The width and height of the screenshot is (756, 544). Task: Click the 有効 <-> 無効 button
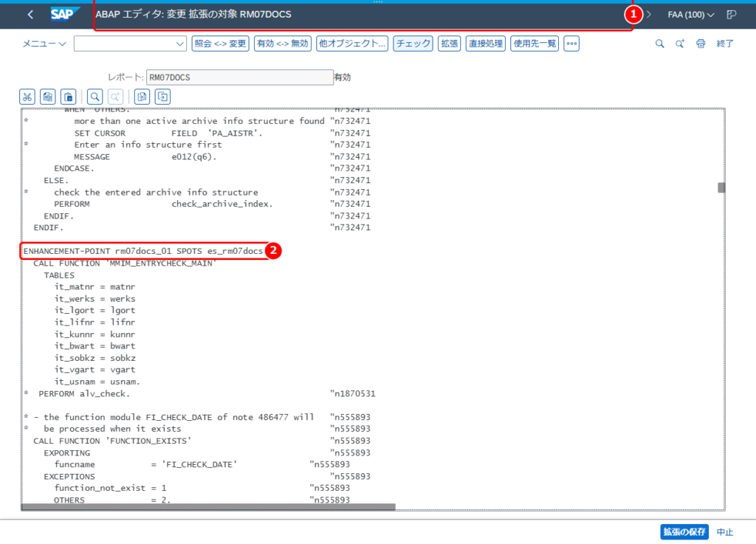coord(283,44)
